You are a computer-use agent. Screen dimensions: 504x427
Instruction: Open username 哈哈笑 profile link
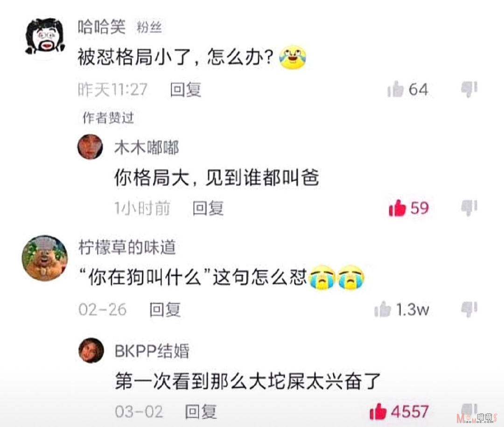coord(102,27)
